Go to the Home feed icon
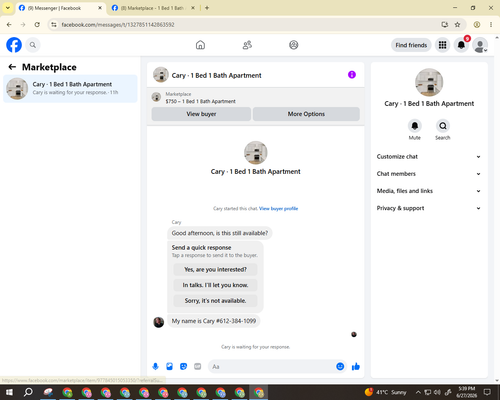The width and height of the screenshot is (500, 400). pos(200,45)
